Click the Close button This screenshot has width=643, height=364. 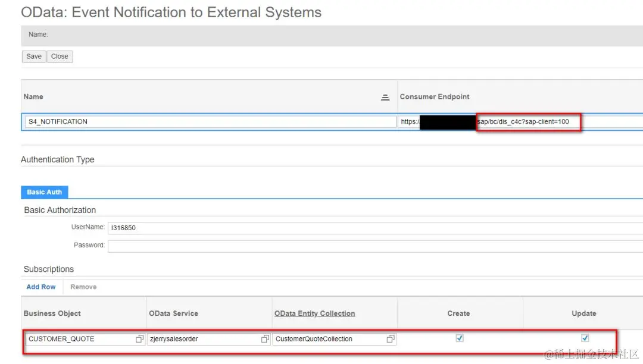coord(60,57)
